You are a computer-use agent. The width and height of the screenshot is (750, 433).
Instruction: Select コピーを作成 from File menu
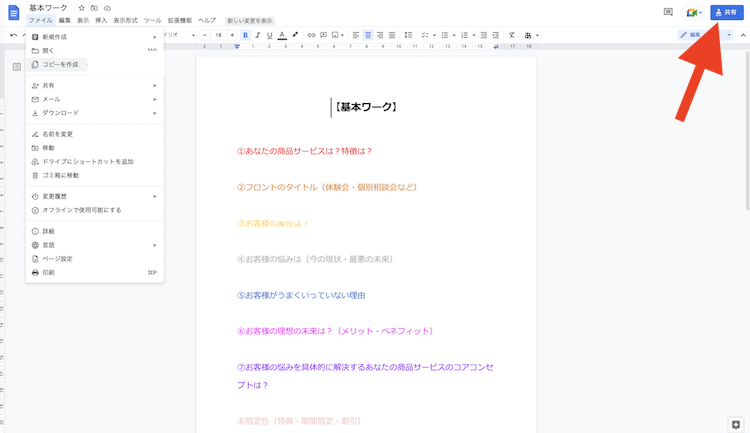click(x=60, y=64)
